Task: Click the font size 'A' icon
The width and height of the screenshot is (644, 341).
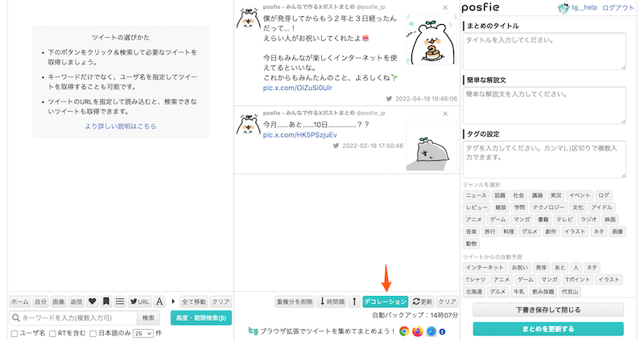Action: 159,302
